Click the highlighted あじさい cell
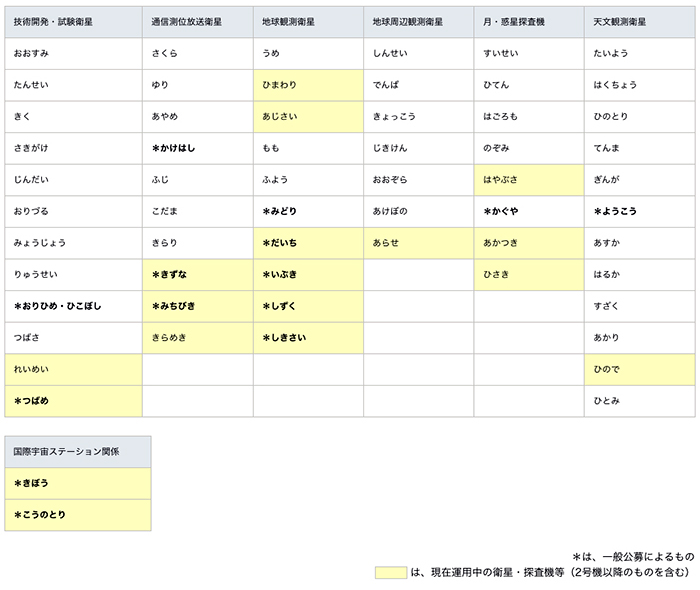The image size is (700, 590). [x=308, y=117]
